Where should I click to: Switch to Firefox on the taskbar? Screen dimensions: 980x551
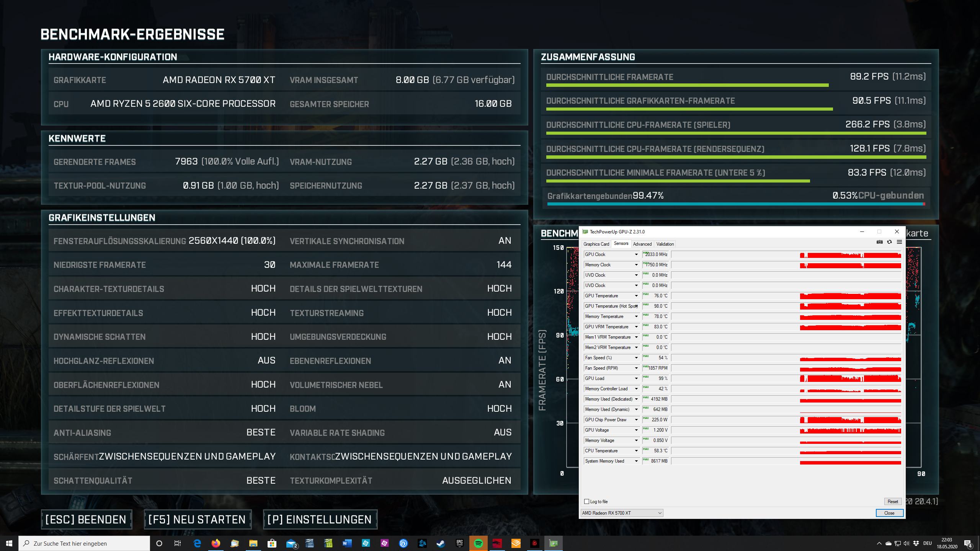[x=216, y=543]
